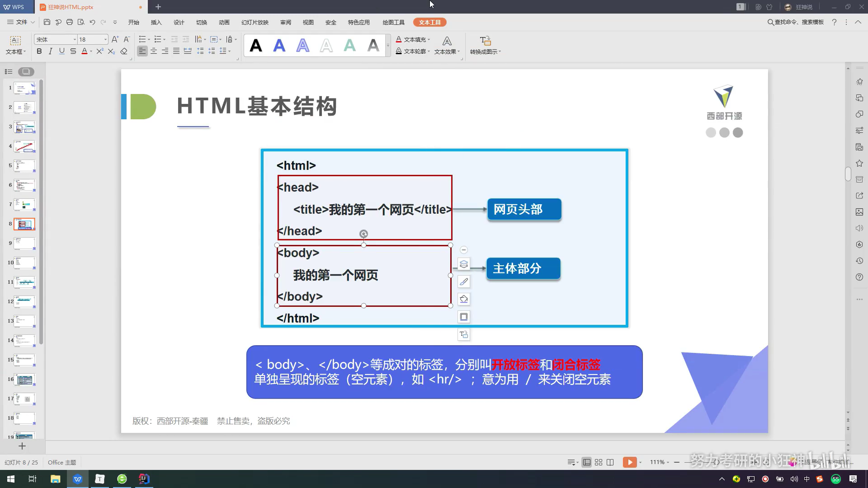This screenshot has width=868, height=488.
Task: Start slideshow with orange play button
Action: (629, 462)
